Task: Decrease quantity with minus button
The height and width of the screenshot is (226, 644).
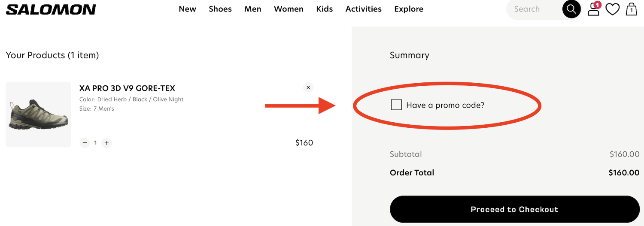Action: (x=85, y=143)
